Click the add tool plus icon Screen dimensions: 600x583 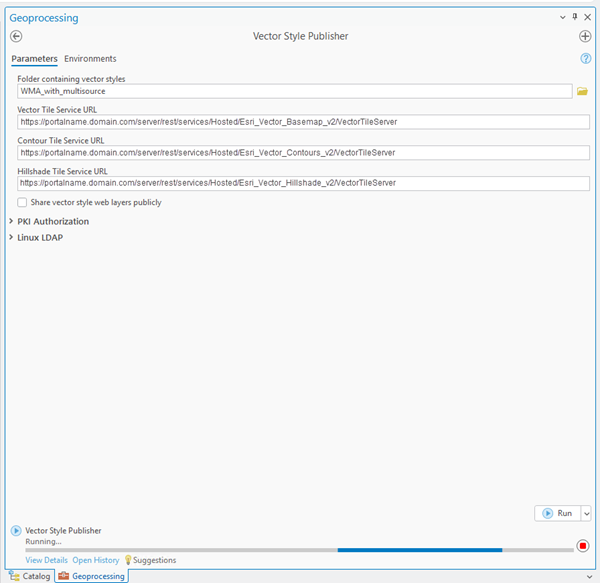(585, 36)
